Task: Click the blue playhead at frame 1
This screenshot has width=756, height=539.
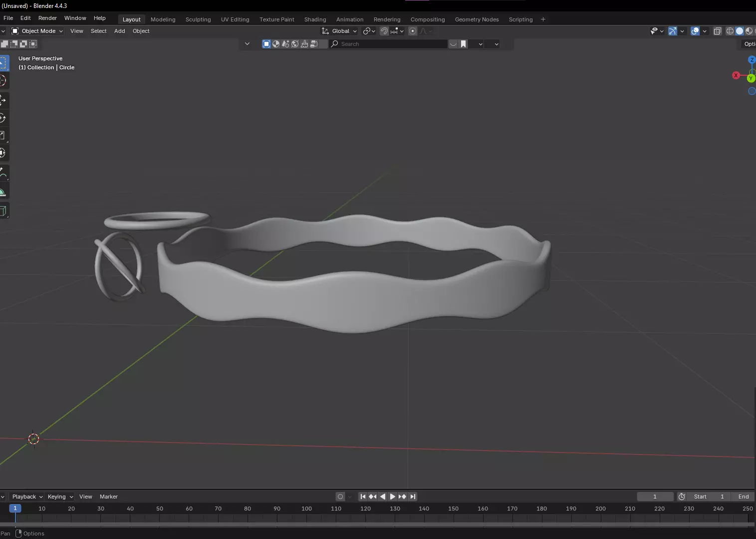Action: (x=15, y=509)
